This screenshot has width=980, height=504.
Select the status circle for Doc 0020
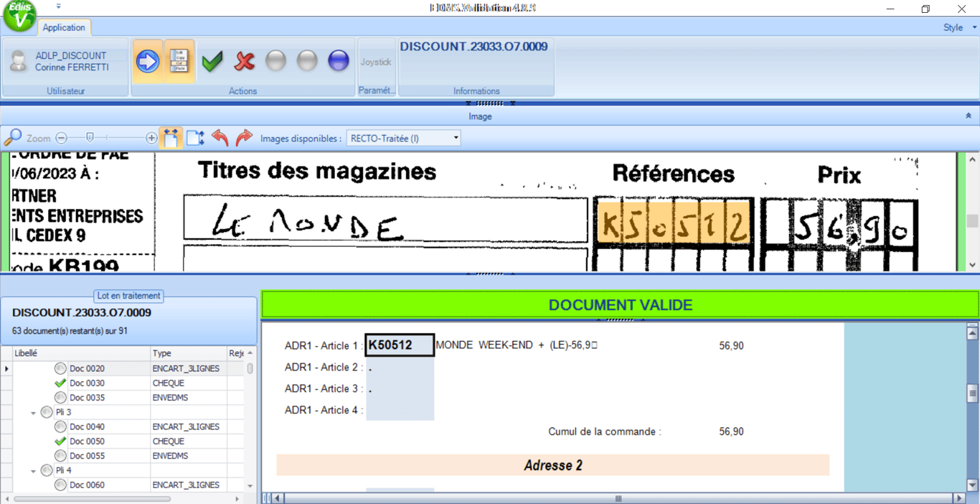click(61, 368)
